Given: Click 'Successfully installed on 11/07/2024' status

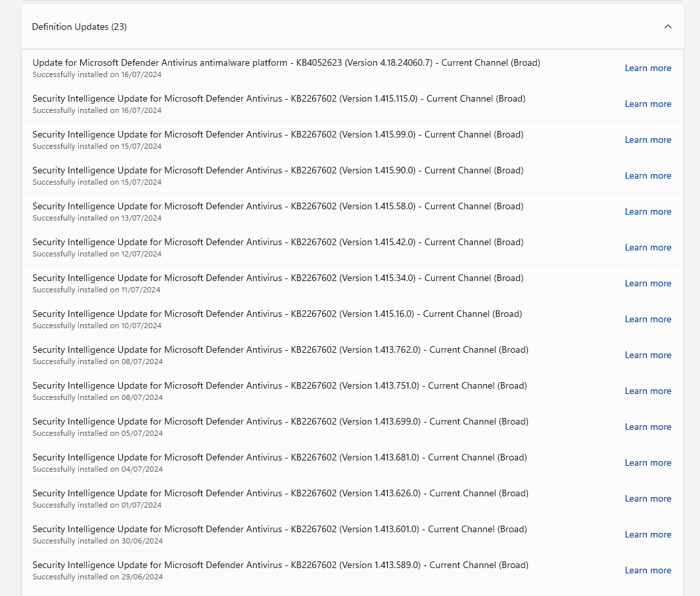Looking at the screenshot, I should [x=96, y=290].
